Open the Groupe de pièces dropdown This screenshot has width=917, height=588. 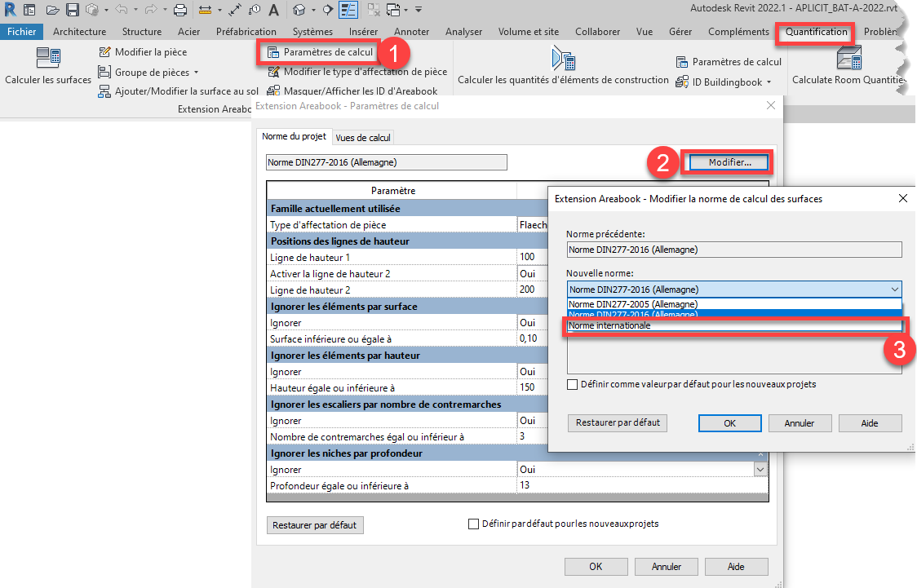point(152,72)
